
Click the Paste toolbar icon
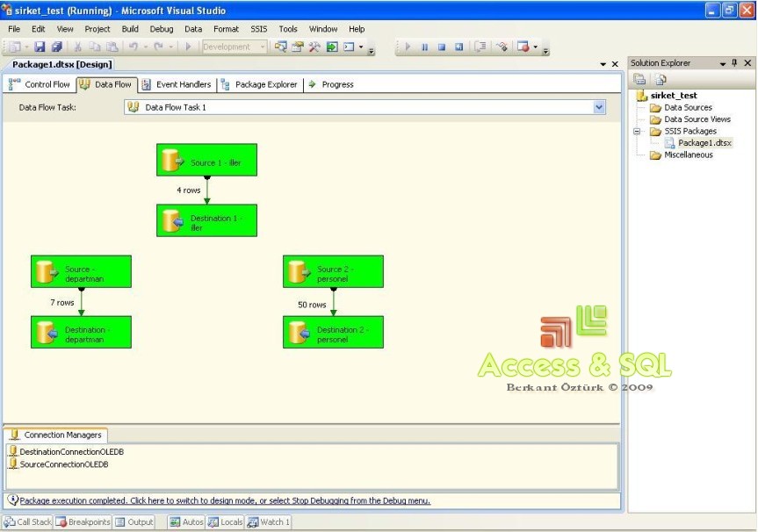tap(113, 45)
